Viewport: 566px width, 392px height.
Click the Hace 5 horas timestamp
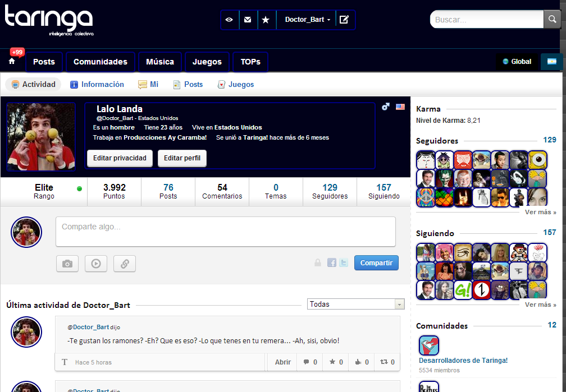(93, 362)
